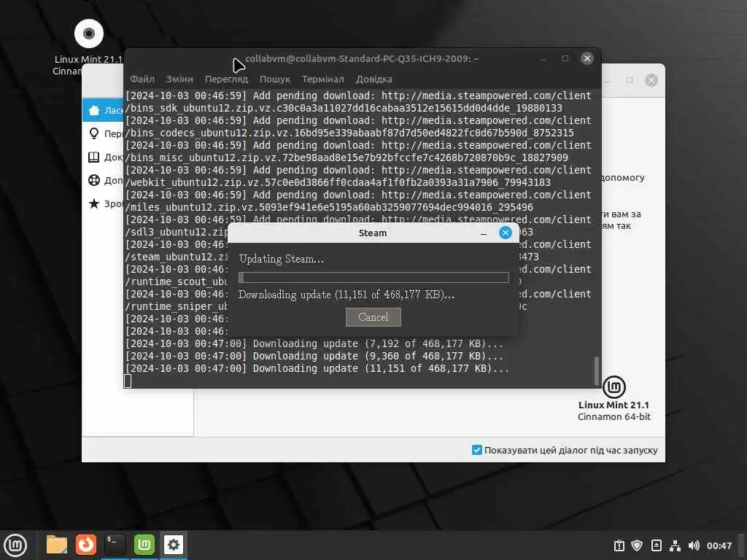Viewport: 747px width, 560px height.
Task: Open the Файл menu in terminal
Action: (142, 79)
